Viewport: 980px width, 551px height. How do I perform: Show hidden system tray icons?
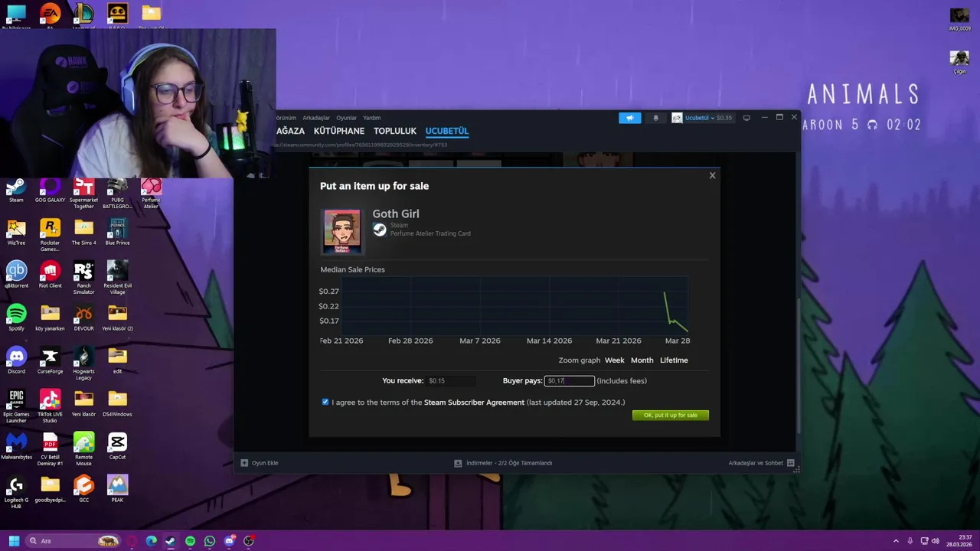pyautogui.click(x=896, y=541)
